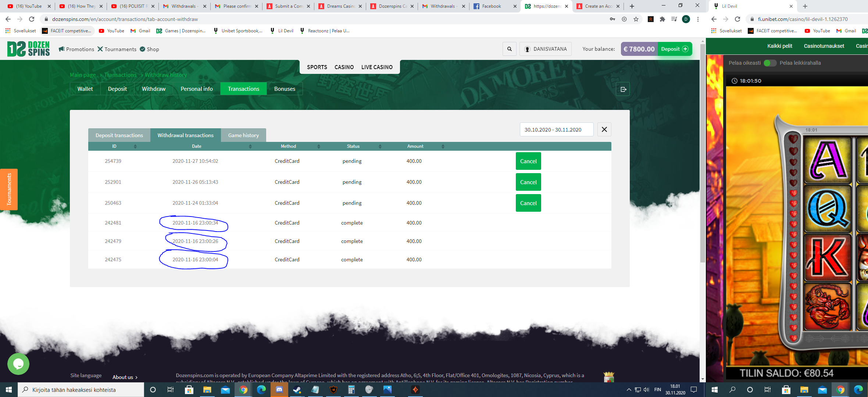Image resolution: width=868 pixels, height=397 pixels.
Task: Click the Dozenspins address bar
Action: pos(324,19)
